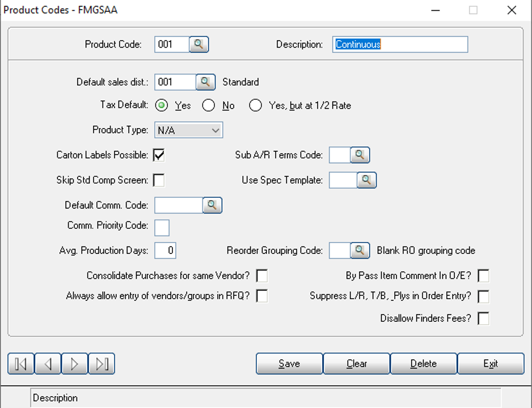532x408 pixels.
Task: Open the Default sales dist. lookup magnifier
Action: click(206, 82)
